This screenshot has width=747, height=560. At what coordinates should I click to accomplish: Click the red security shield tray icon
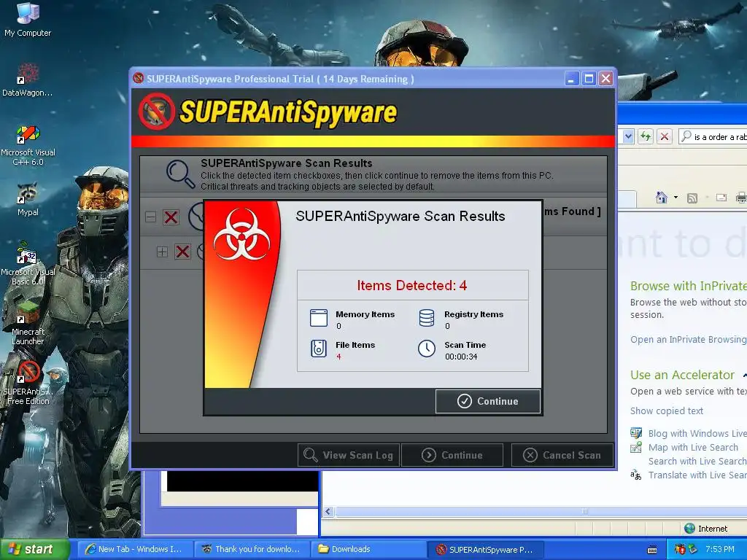[x=680, y=550]
